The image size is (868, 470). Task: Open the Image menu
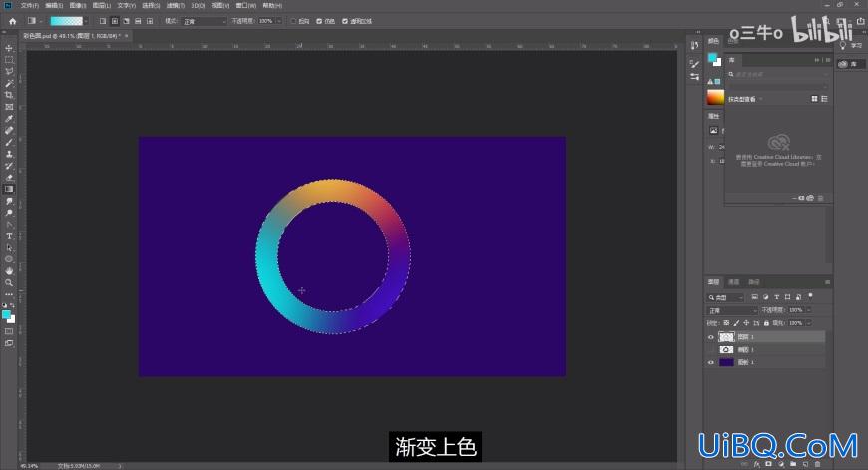(78, 6)
